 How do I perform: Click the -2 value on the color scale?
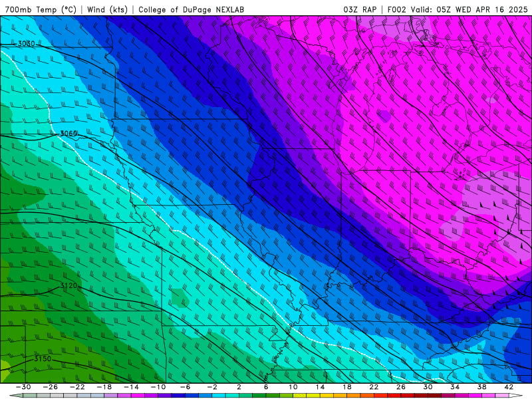[212, 387]
